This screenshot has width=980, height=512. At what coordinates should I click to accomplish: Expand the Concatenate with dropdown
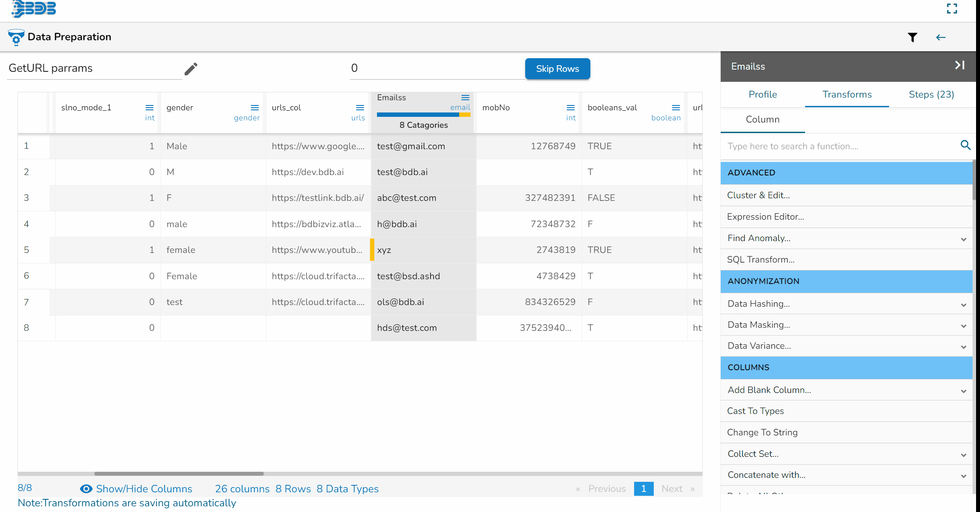click(x=963, y=476)
